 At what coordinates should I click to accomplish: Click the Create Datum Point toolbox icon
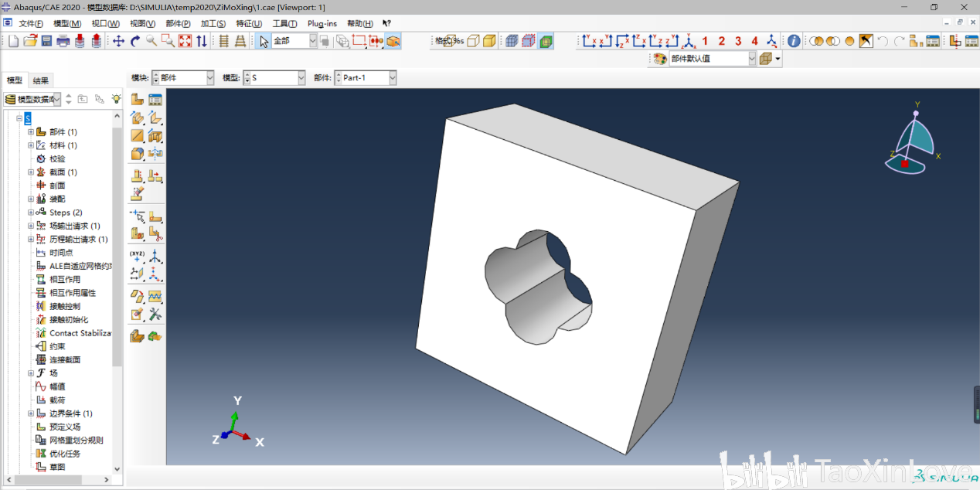click(137, 256)
